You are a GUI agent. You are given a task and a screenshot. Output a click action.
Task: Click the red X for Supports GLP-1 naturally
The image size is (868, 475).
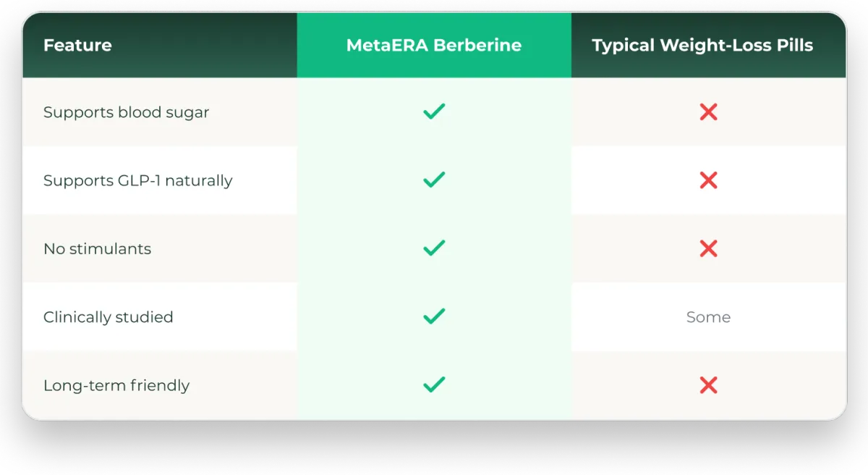[708, 180]
